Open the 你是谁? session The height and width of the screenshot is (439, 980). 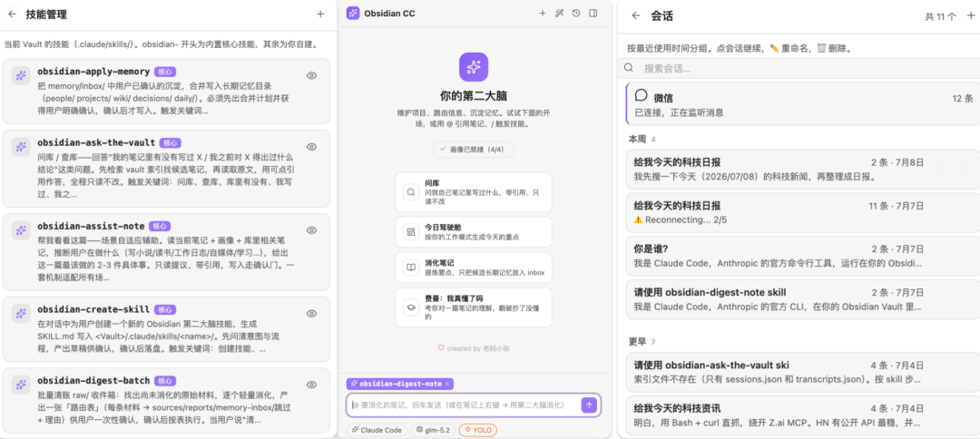tap(802, 256)
